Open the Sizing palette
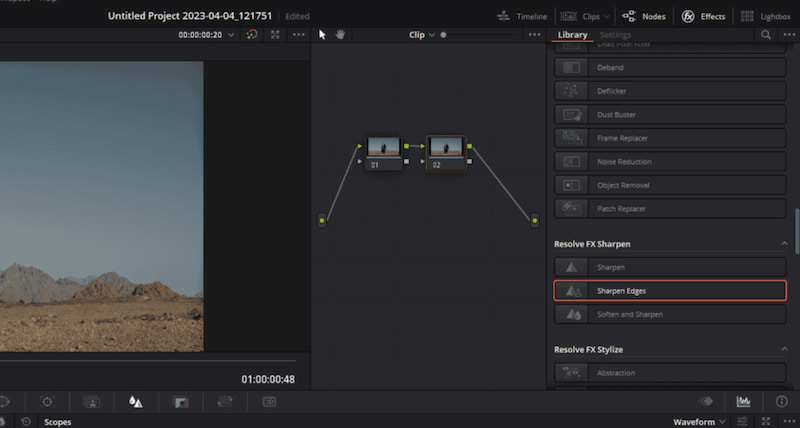800x428 pixels. click(224, 402)
